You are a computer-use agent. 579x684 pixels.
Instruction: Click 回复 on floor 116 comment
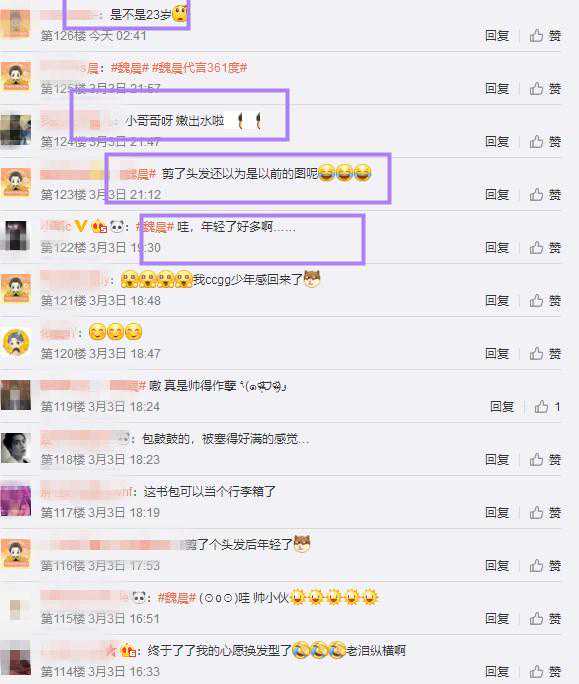(497, 566)
